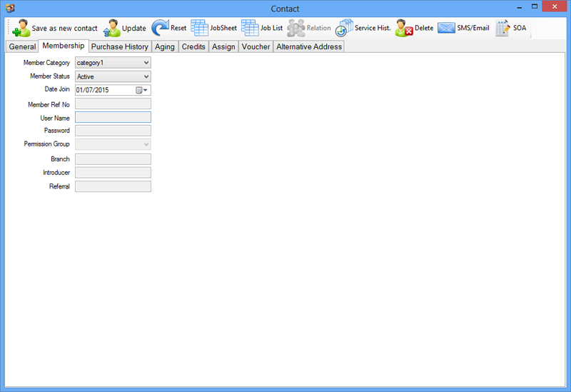Click the Delete contact icon

click(x=404, y=28)
